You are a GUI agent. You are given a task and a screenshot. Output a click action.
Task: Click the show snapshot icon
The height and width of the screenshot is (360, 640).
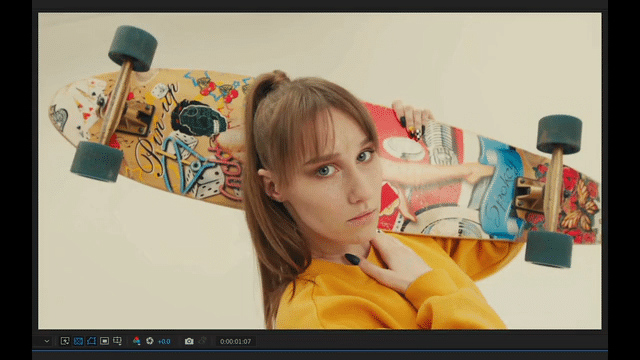click(x=202, y=341)
